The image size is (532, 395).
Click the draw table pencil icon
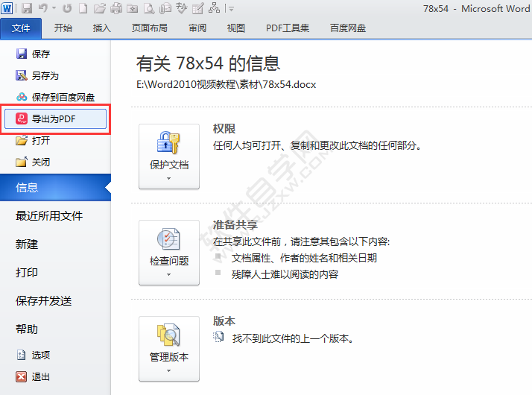197,8
